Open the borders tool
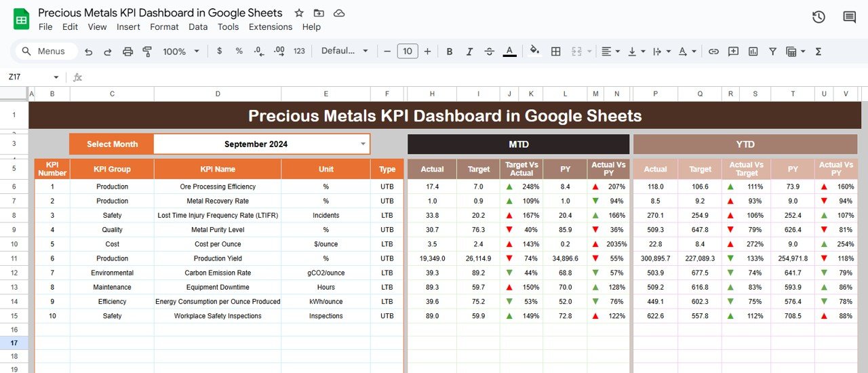This screenshot has width=868, height=373. [555, 51]
